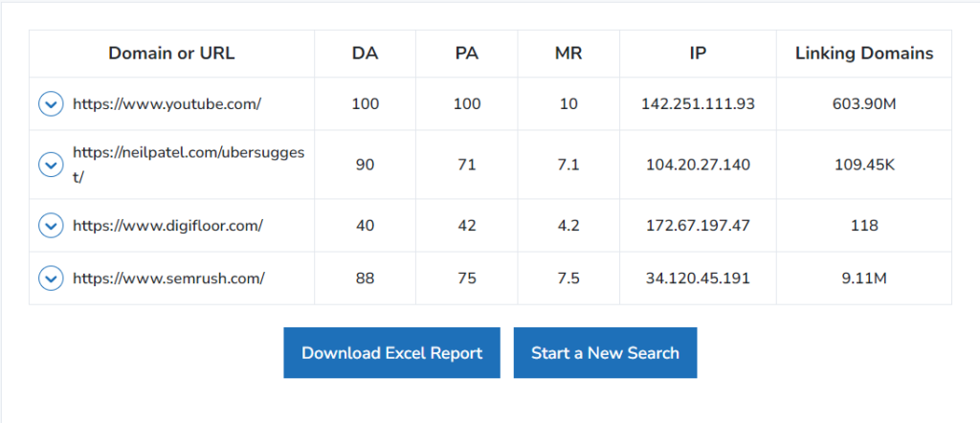The width and height of the screenshot is (980, 423).
Task: Click linking domains value 109.45K
Action: 864,165
